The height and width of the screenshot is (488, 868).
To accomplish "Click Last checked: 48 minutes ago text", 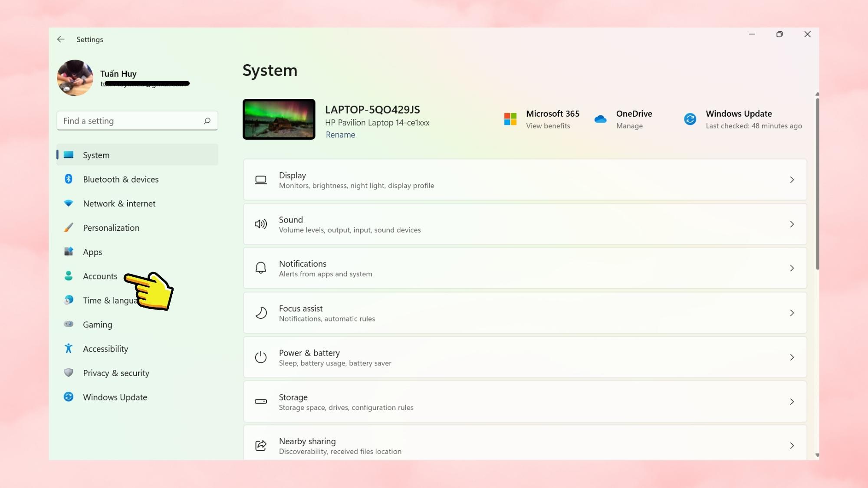I will (x=754, y=126).
